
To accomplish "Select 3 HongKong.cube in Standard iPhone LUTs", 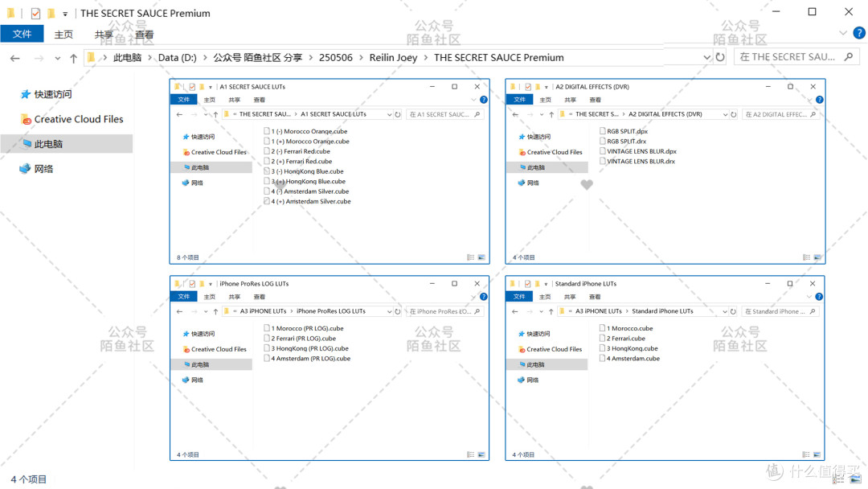I will pos(628,348).
